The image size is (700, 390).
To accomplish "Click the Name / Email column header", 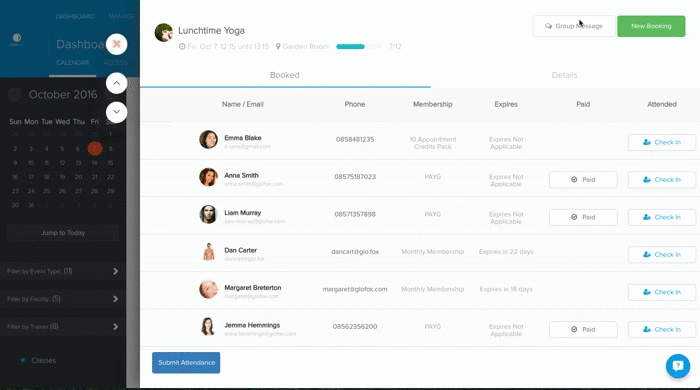I will [x=243, y=104].
